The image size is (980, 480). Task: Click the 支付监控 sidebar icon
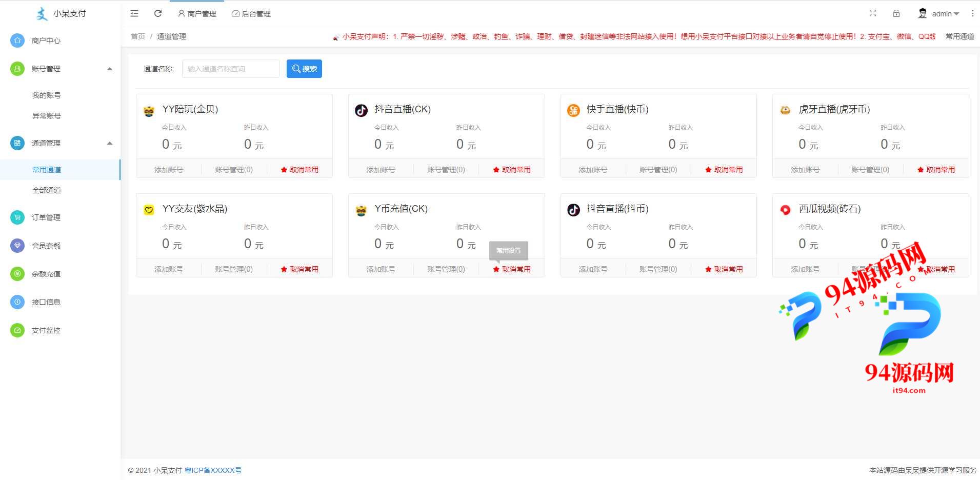pos(17,330)
